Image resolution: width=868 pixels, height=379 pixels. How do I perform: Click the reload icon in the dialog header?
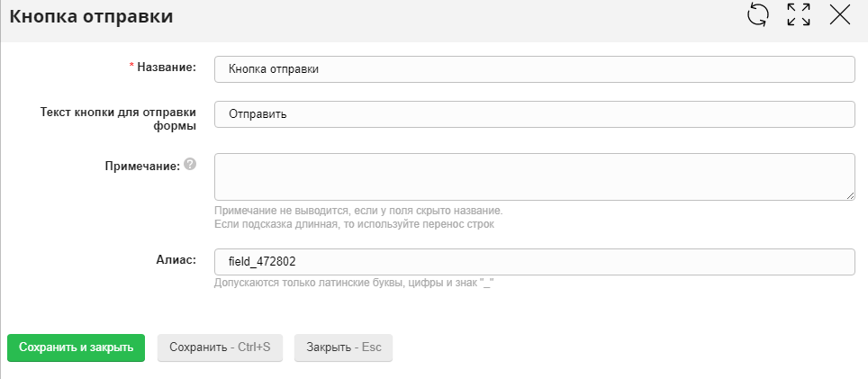point(758,15)
